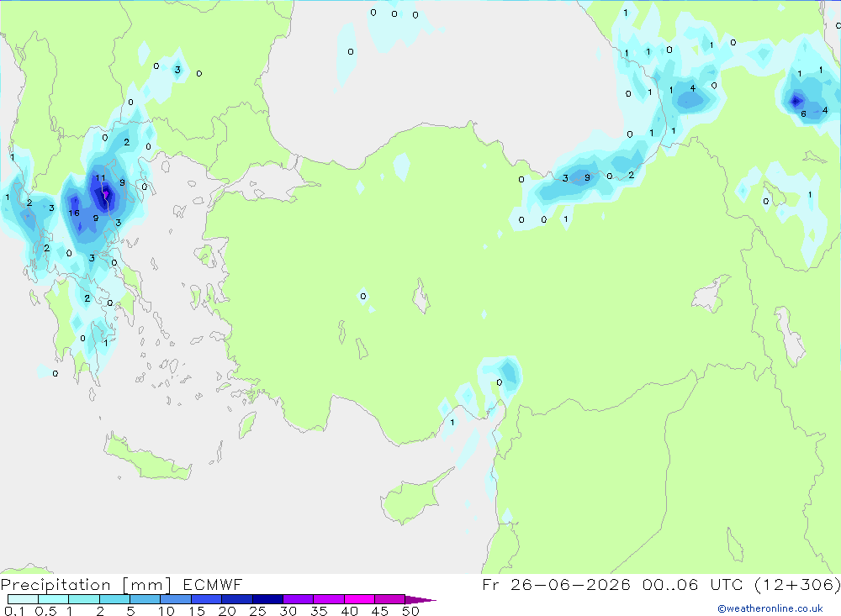
Task: Click the legend swatch between 0.1 and 0.5
Action: coord(23,599)
